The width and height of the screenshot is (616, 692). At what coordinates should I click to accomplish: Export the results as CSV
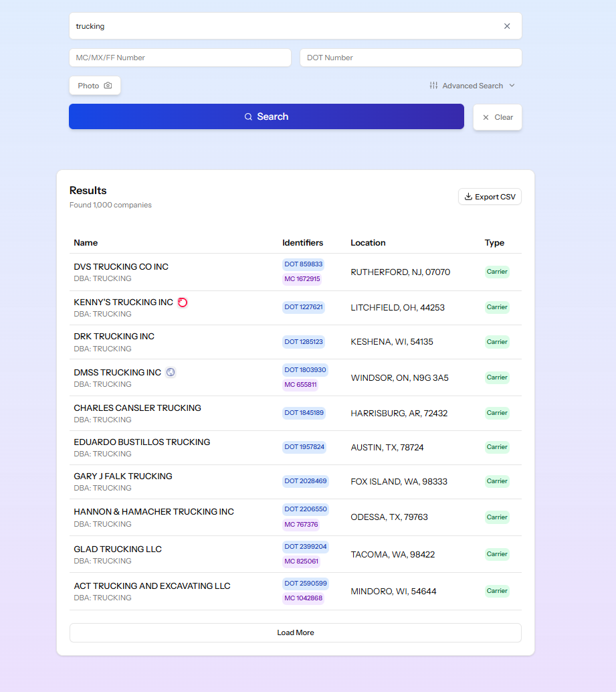coord(490,196)
